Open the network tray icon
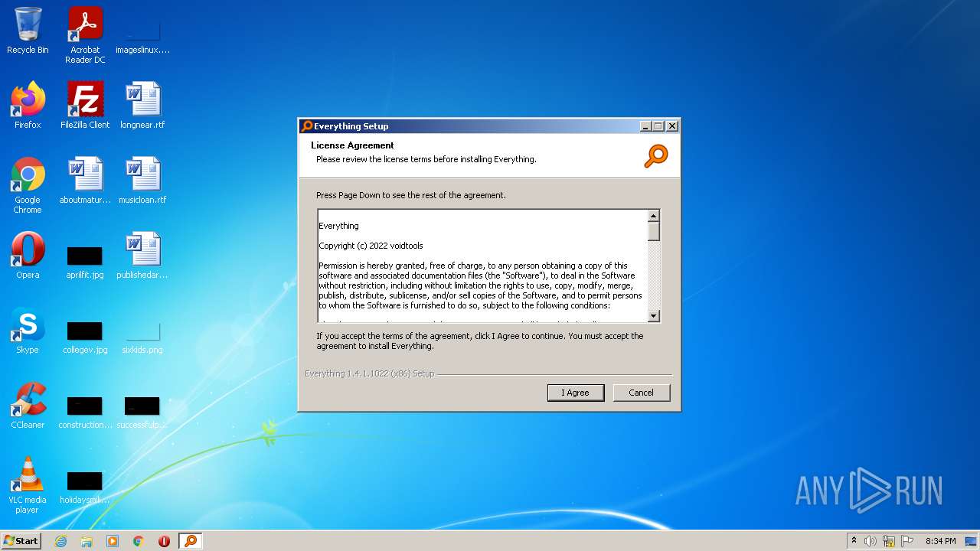The image size is (980, 551). [x=889, y=541]
